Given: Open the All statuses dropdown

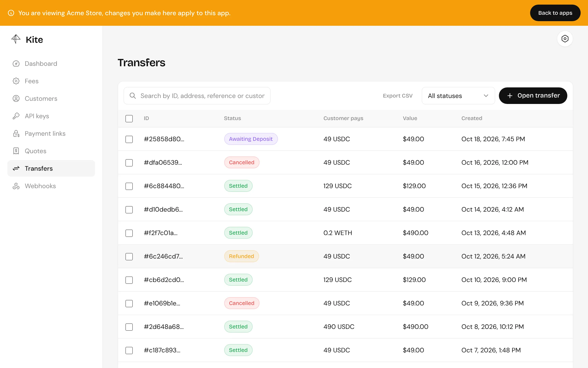Looking at the screenshot, I should [x=458, y=96].
